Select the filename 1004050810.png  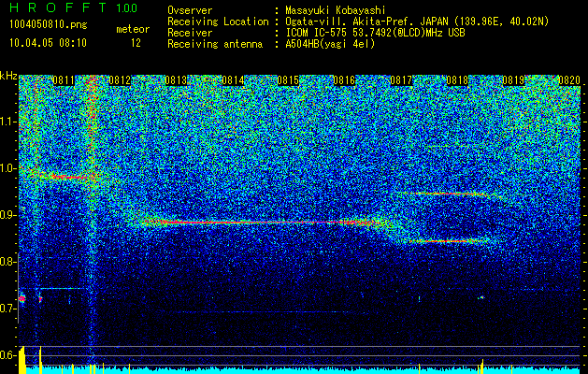click(49, 24)
